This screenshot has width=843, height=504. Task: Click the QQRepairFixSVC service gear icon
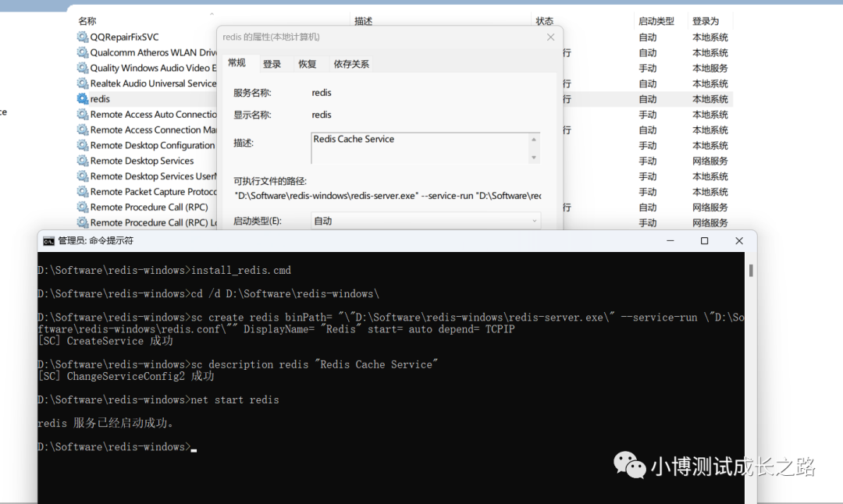[x=82, y=37]
